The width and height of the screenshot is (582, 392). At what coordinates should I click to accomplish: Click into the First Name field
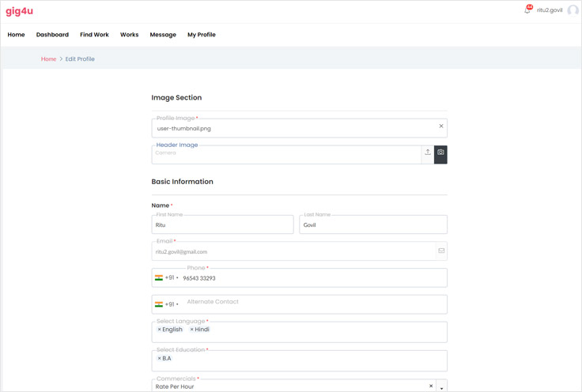[222, 225]
